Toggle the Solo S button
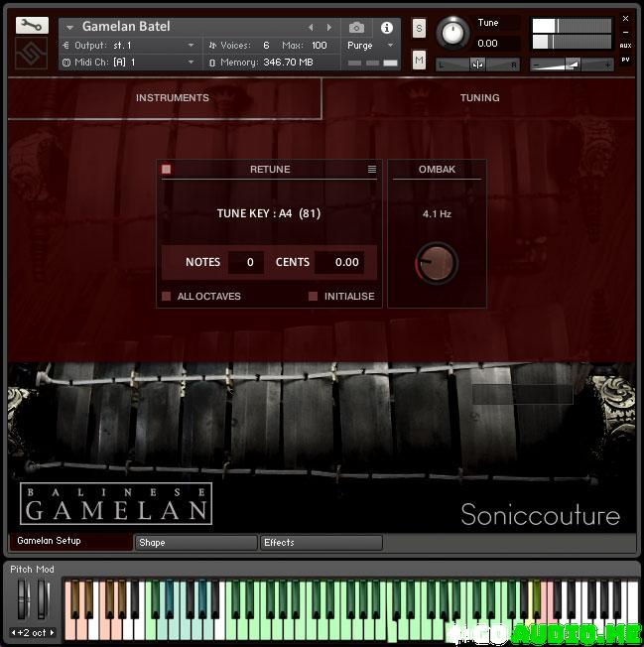This screenshot has width=644, height=647. (419, 28)
